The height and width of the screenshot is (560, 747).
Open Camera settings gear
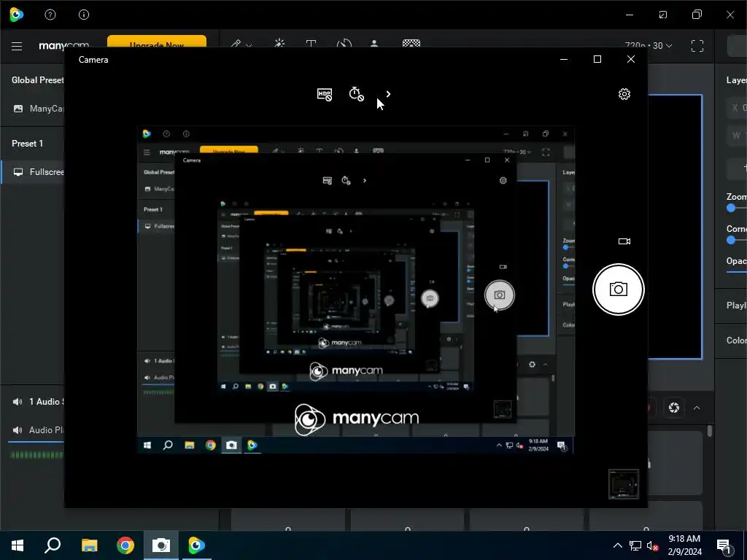pyautogui.click(x=624, y=94)
